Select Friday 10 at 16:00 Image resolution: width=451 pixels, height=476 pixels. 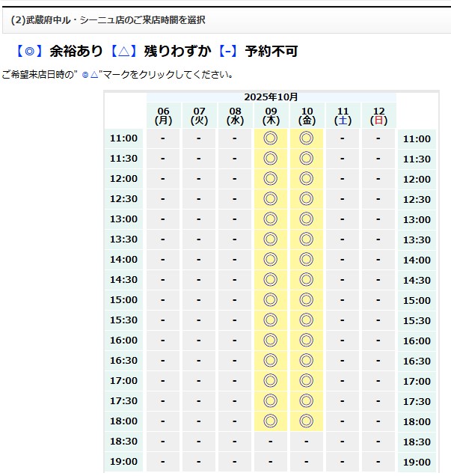[306, 341]
